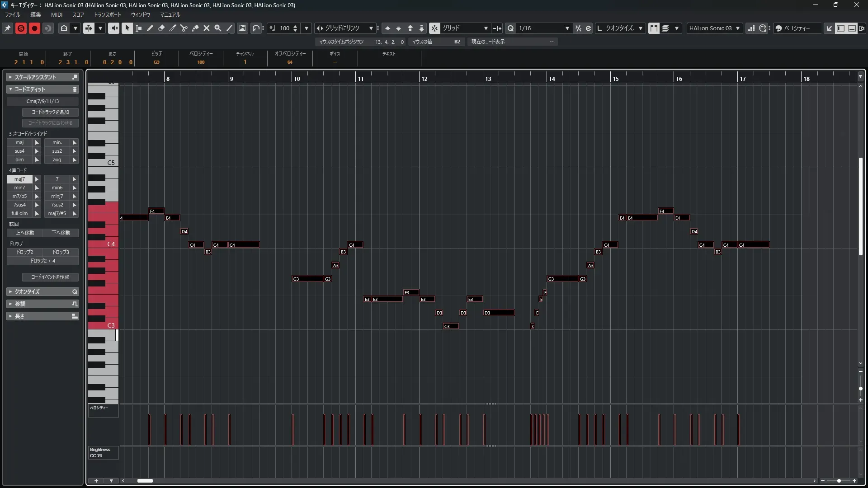
Task: Open the トランスポート menu
Action: tap(108, 14)
